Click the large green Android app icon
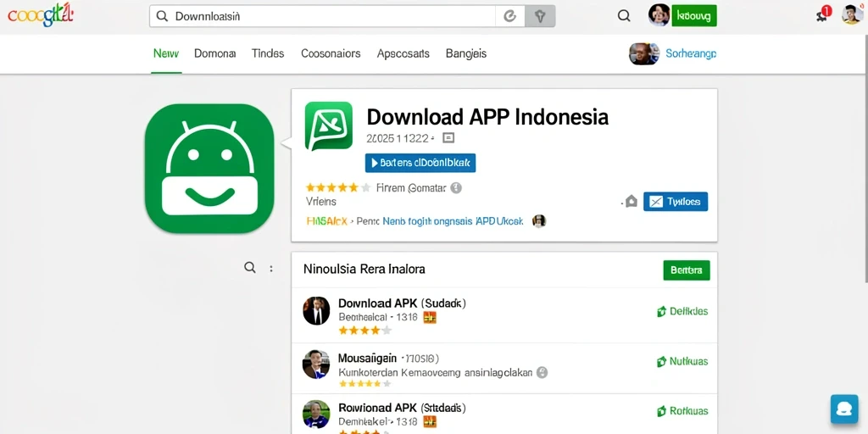 pos(209,169)
